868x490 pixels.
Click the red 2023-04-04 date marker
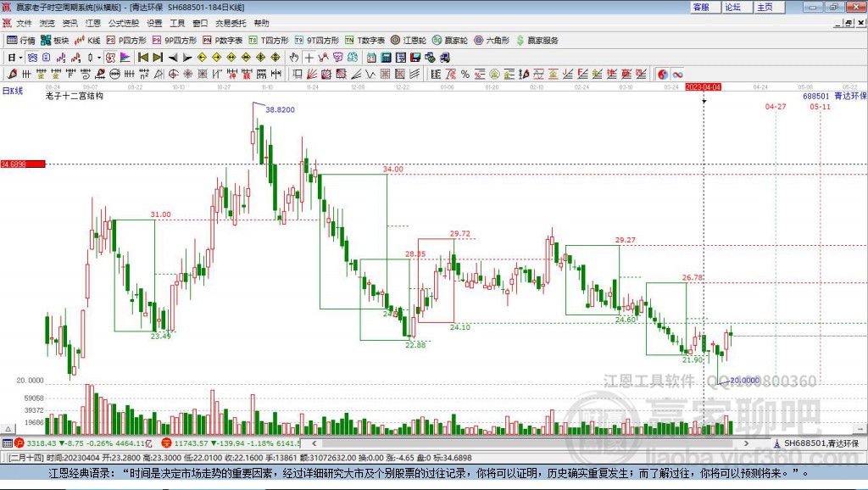coord(704,87)
